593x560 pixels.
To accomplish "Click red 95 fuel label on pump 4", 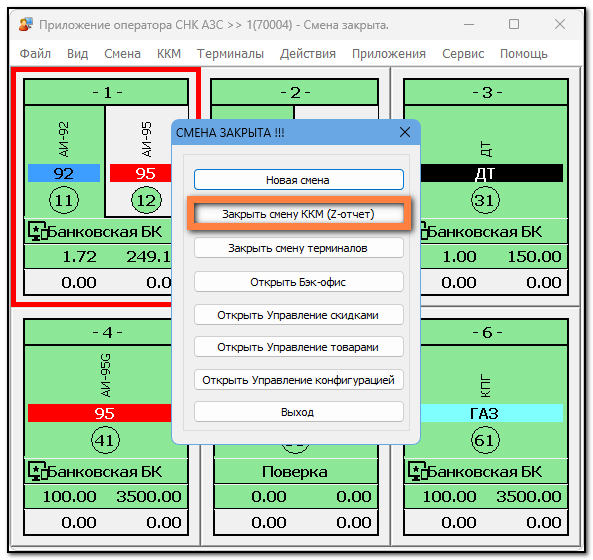I will pos(100,413).
